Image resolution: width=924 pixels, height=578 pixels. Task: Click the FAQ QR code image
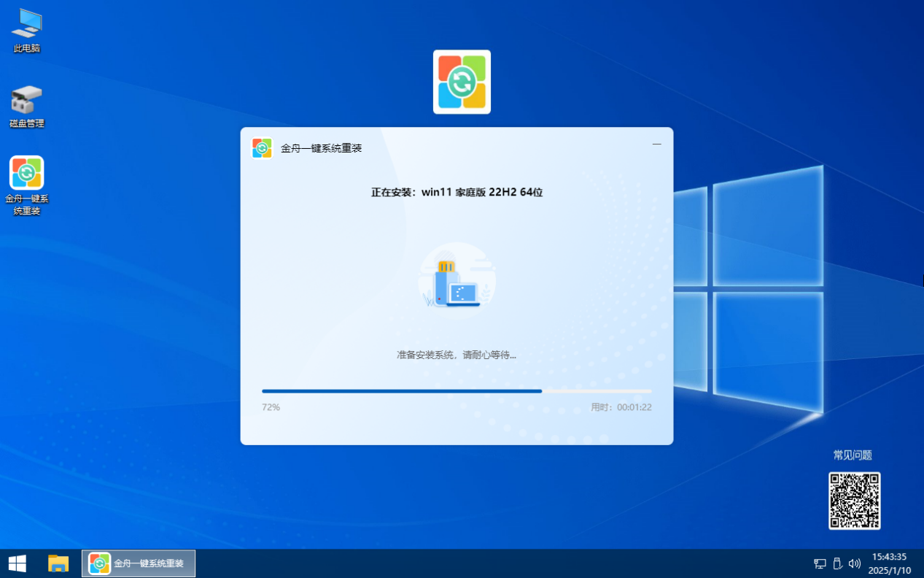[x=854, y=501]
